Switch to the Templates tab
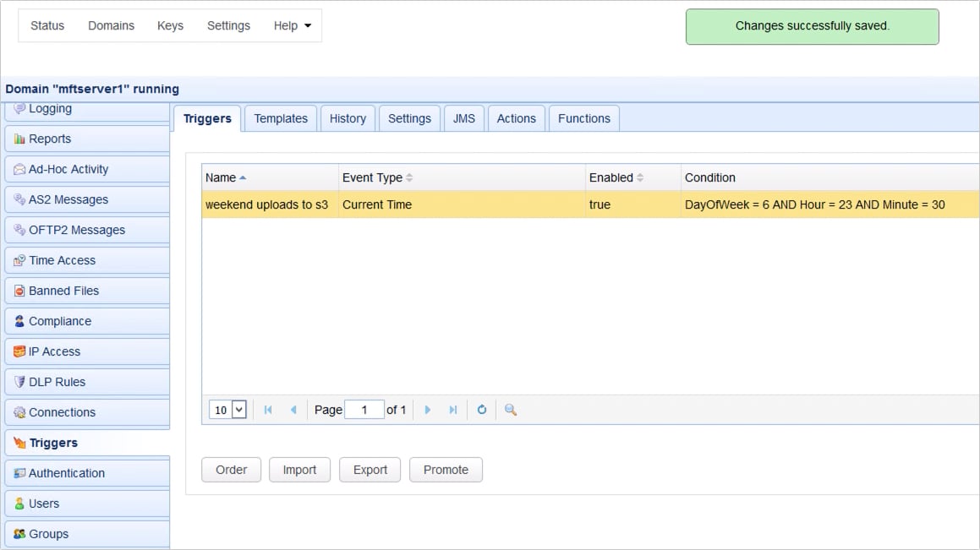980x550 pixels. click(x=281, y=118)
